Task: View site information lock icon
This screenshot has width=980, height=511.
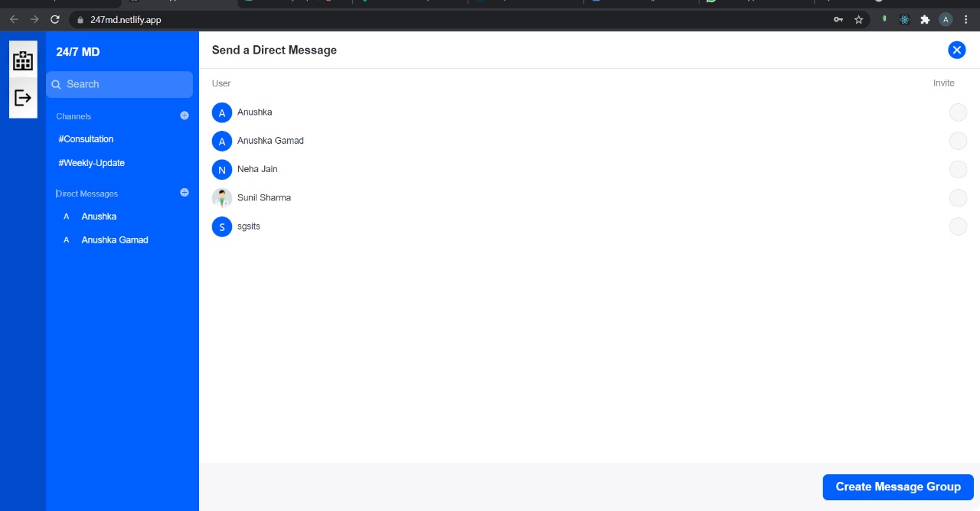Action: tap(80, 20)
